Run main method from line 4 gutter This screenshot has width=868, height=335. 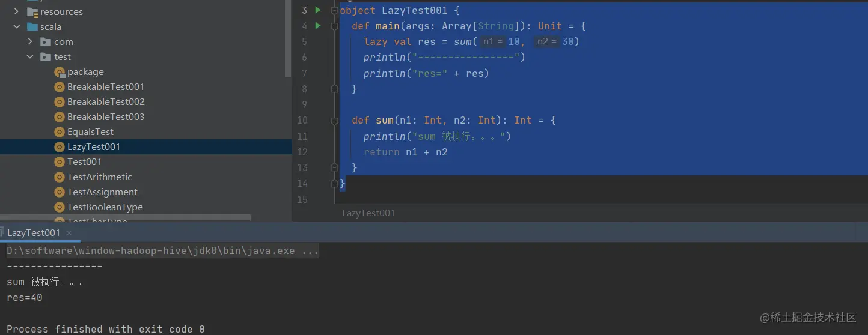click(x=318, y=26)
